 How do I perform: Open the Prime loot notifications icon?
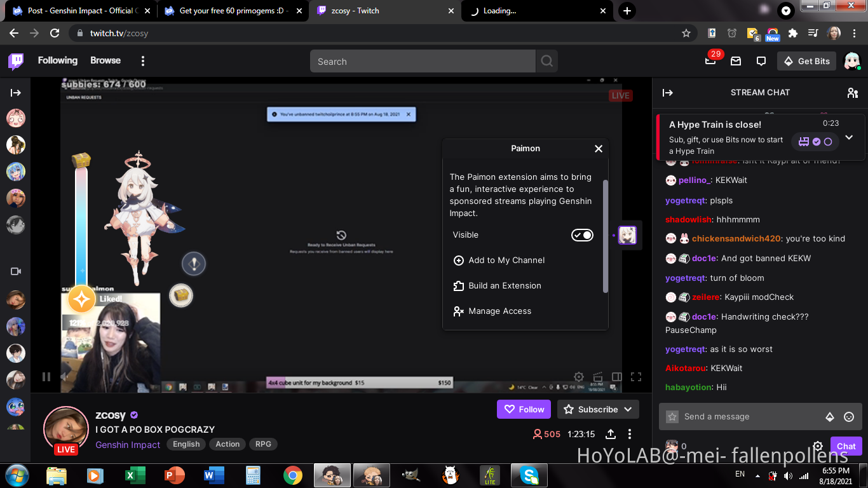(710, 61)
